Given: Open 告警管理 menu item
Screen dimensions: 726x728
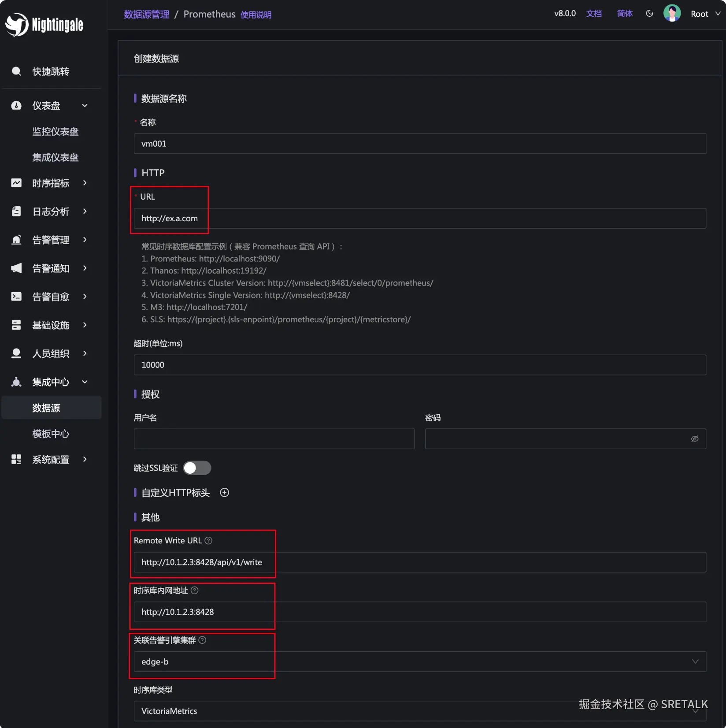Looking at the screenshot, I should point(51,240).
